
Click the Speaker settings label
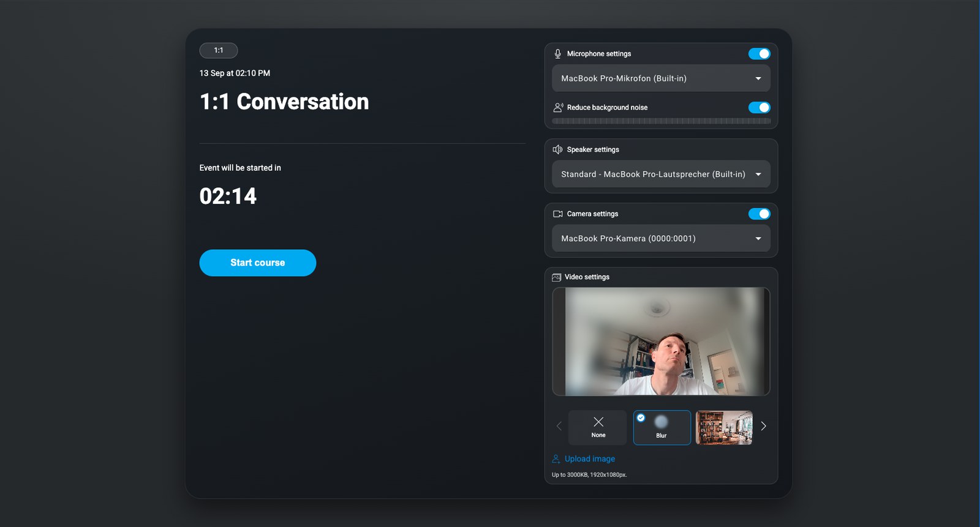[593, 149]
